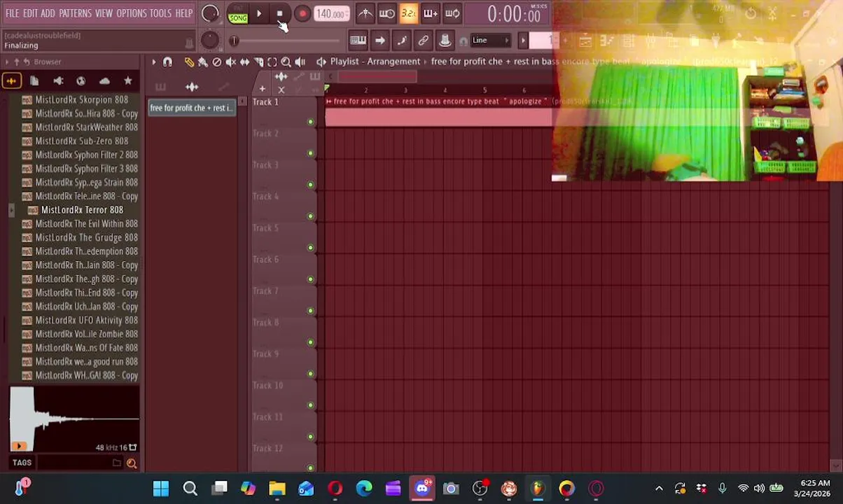The height and width of the screenshot is (504, 843).
Task: Click the orange browser search magnifier icon
Action: pyautogui.click(x=132, y=463)
